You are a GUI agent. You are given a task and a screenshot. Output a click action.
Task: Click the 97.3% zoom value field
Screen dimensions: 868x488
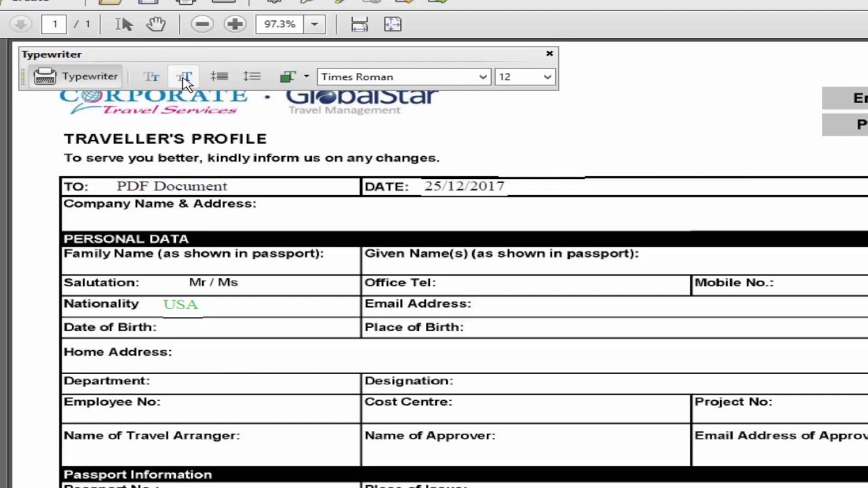tap(280, 24)
